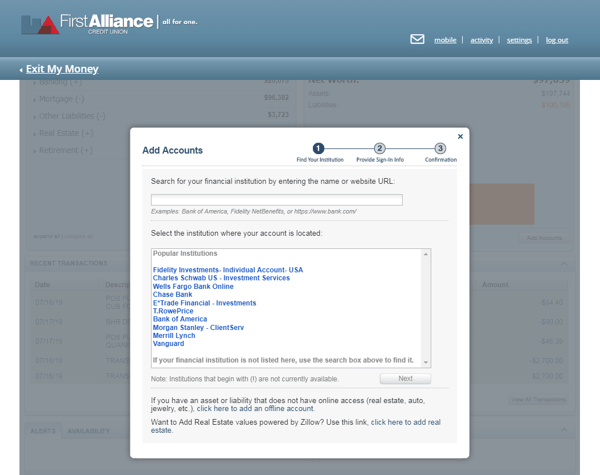Click step 2 Provide Sign-In Info circle
This screenshot has width=600, height=475.
pyautogui.click(x=379, y=148)
